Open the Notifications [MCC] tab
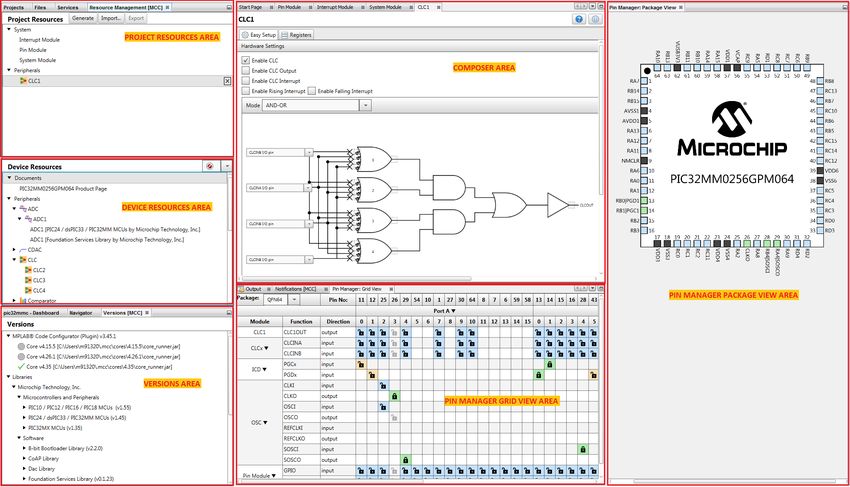850x487 pixels. (x=295, y=289)
